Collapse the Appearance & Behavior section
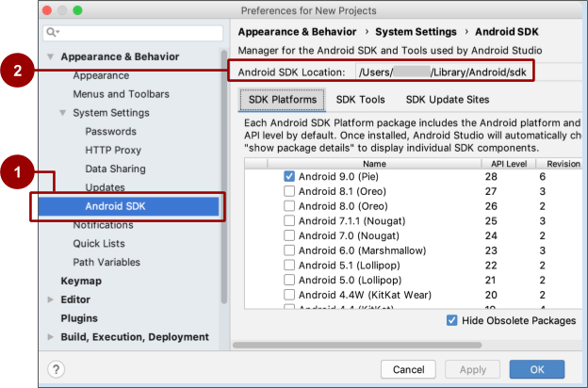 click(x=51, y=57)
